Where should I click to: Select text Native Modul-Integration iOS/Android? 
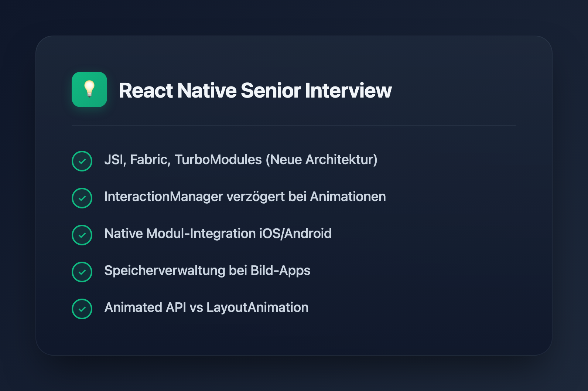point(218,234)
